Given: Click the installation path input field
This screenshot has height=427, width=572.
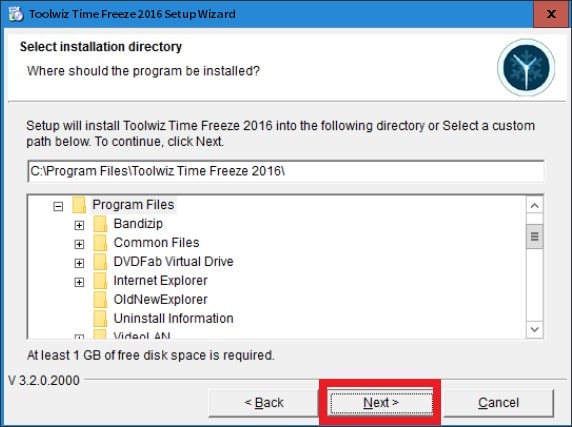Looking at the screenshot, I should [286, 171].
